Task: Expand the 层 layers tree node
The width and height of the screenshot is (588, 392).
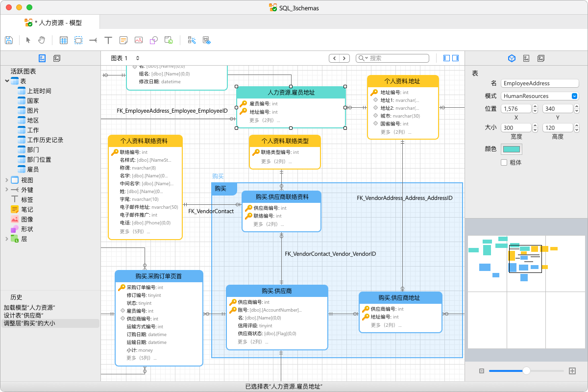Action: coord(7,239)
